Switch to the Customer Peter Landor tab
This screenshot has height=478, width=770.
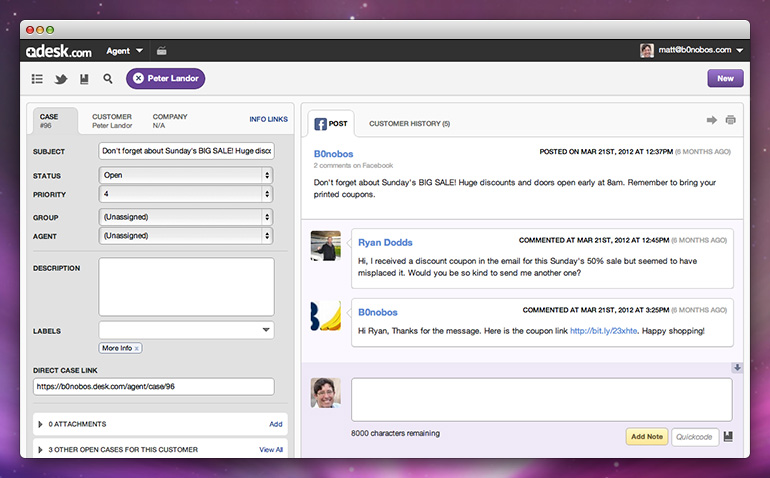(112, 121)
